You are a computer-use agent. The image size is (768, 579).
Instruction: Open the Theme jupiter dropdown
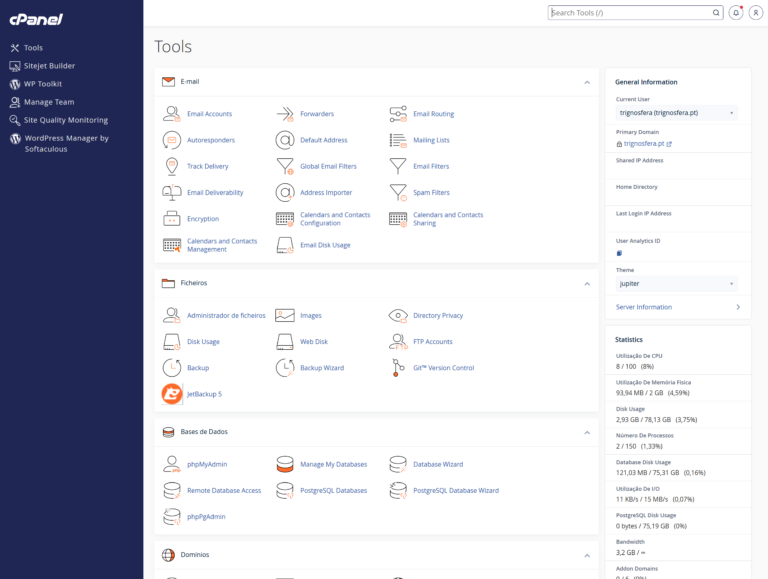[676, 283]
